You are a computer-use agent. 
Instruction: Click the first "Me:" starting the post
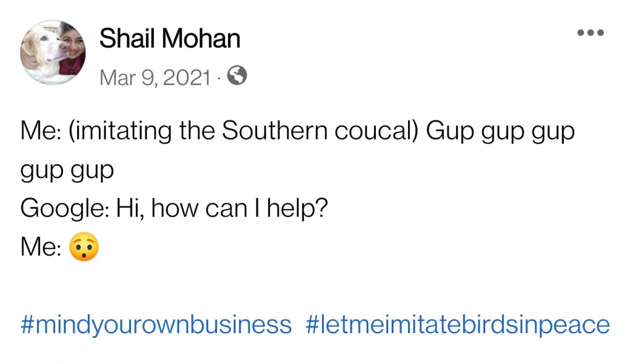click(40, 131)
